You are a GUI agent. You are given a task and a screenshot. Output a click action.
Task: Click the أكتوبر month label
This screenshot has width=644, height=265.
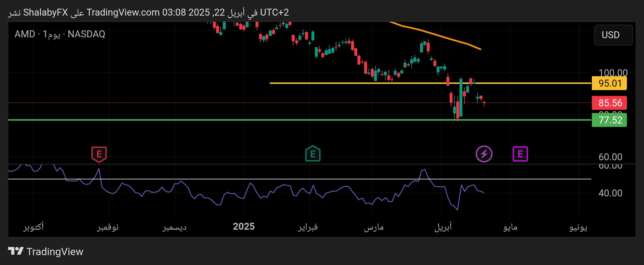(x=34, y=227)
